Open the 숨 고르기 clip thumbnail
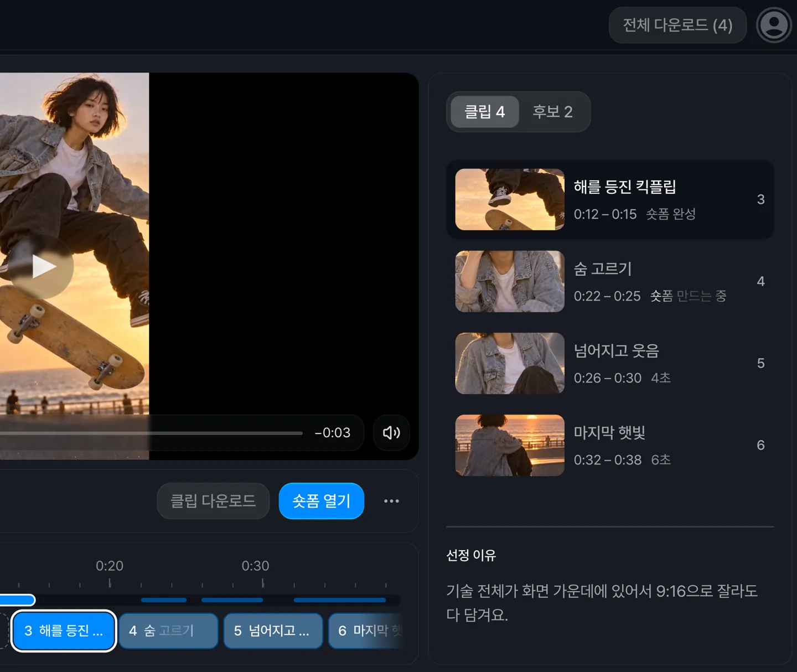Viewport: 797px width, 672px height. (510, 281)
